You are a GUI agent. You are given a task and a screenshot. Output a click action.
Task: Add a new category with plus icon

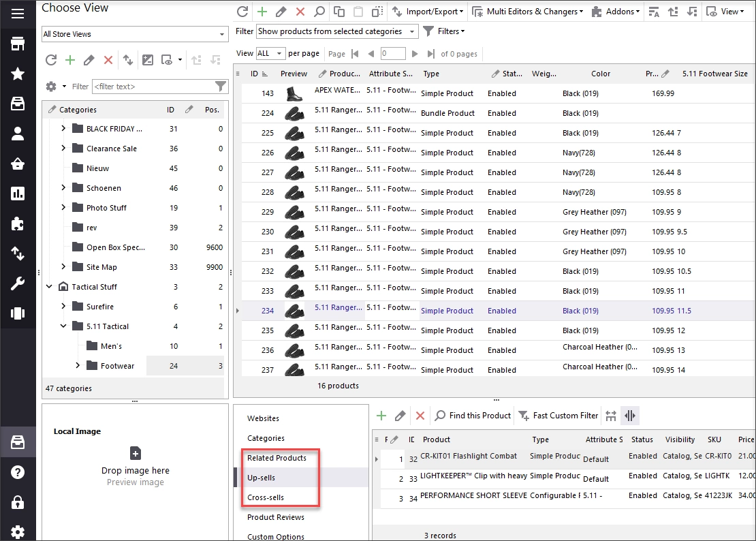(70, 60)
